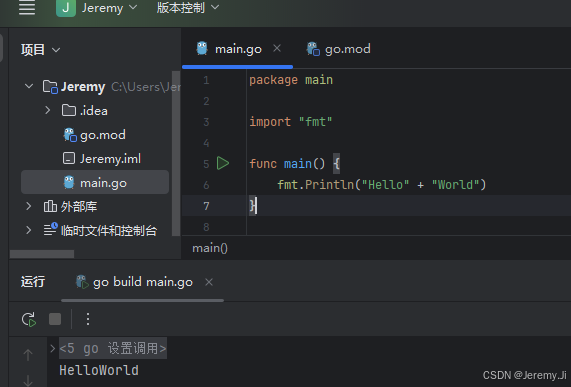Open the run toolbar more options menu
Viewport: 571px width, 387px height.
[88, 319]
